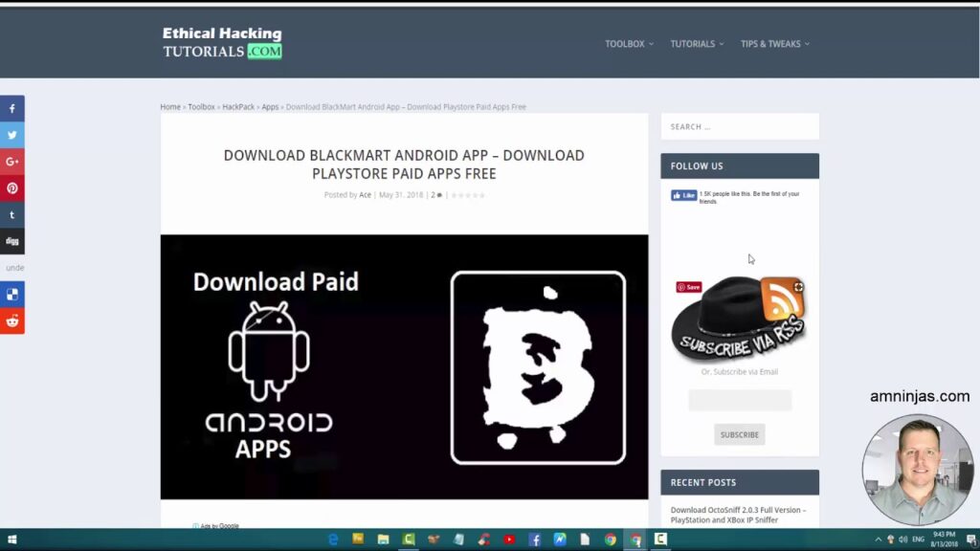980x551 pixels.
Task: Open Apps breadcrumb link
Action: (270, 107)
